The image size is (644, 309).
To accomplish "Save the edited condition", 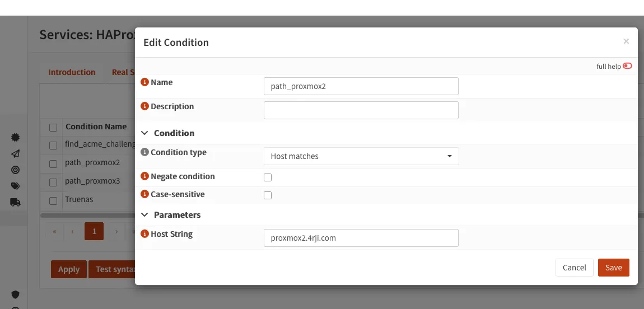I will tap(613, 268).
